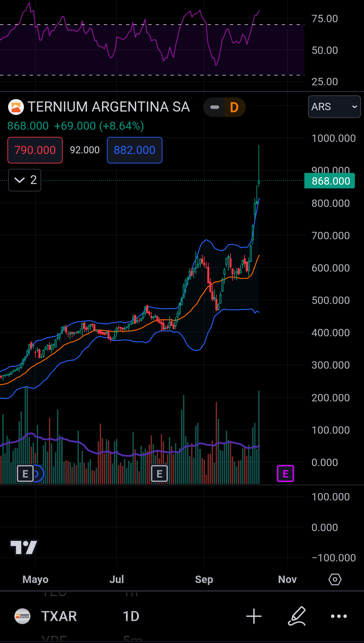364x643 pixels.
Task: Open first earnings E marker near Mayo
Action: coord(25,474)
